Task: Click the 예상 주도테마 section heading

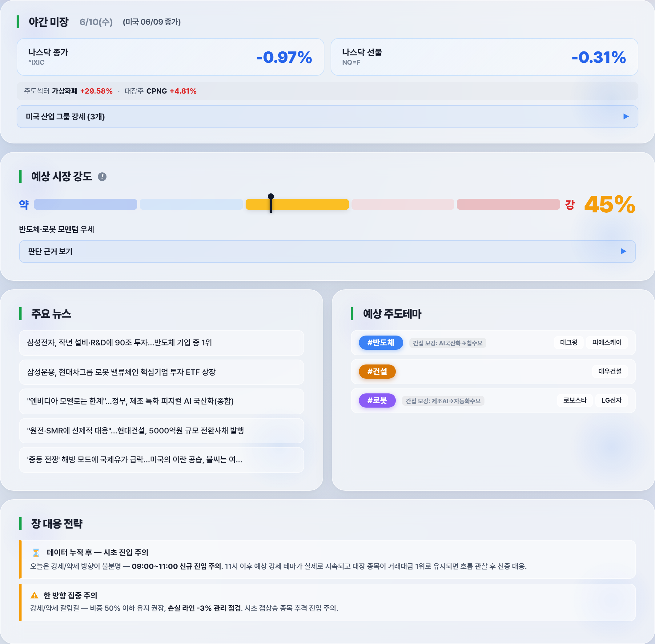Action: 392,314
